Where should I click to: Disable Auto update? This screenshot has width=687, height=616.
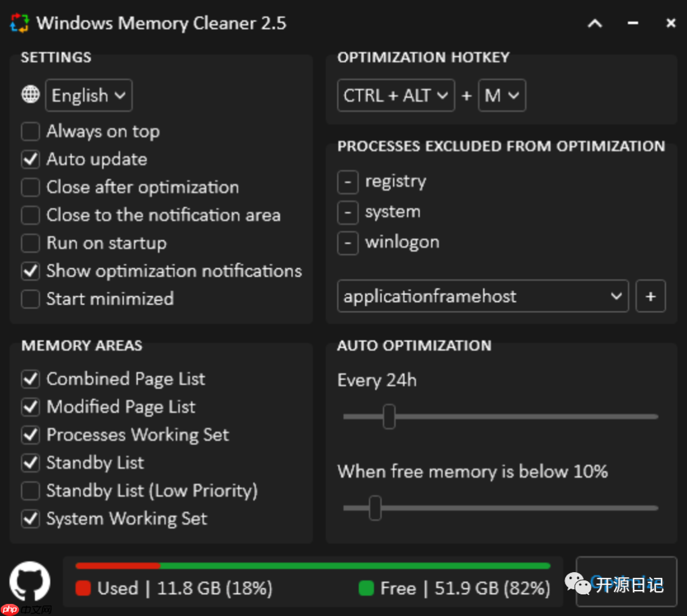coord(30,159)
